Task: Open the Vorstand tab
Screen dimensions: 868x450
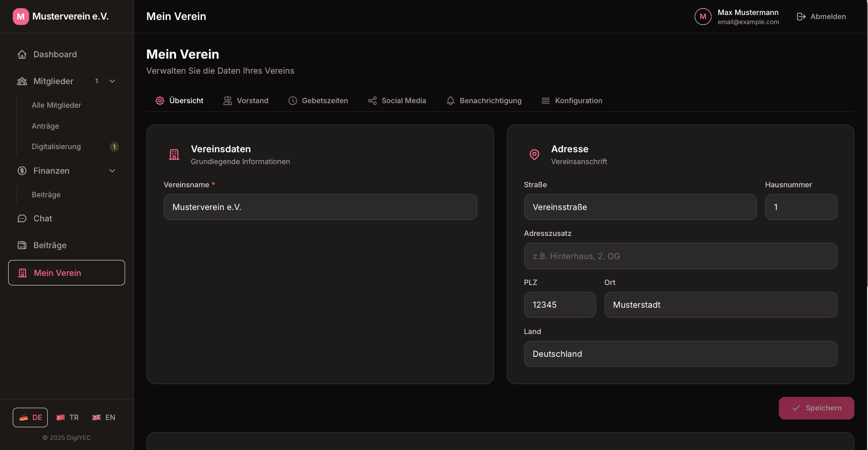Action: pos(246,101)
